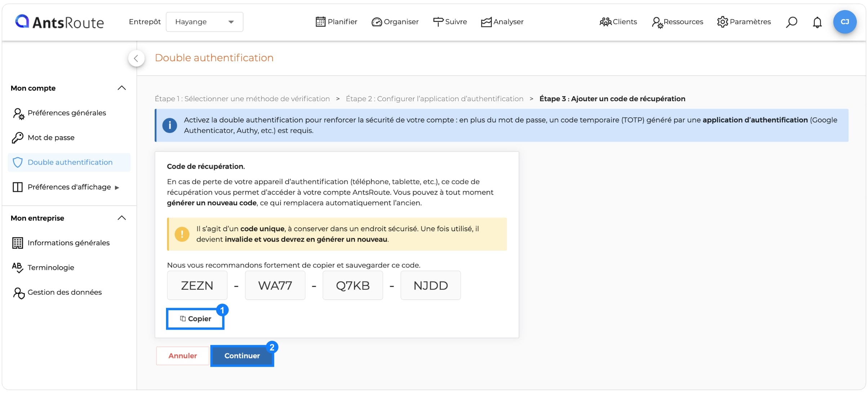The image size is (868, 393).
Task: Open Terminologie settings
Action: point(68,268)
